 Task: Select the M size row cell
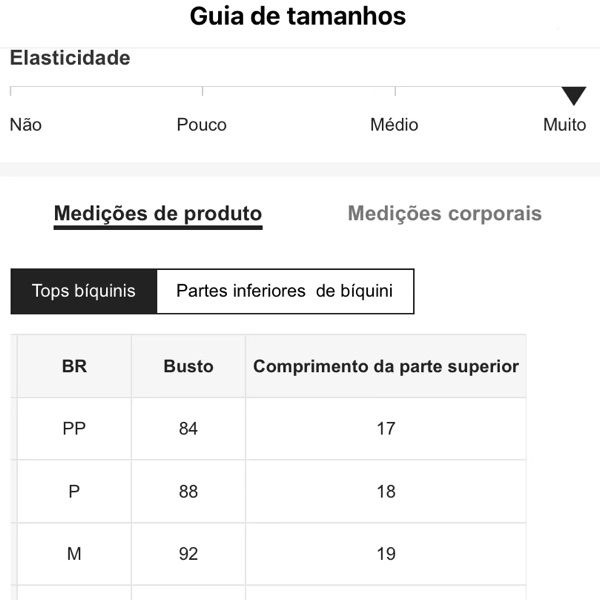pyautogui.click(x=74, y=553)
